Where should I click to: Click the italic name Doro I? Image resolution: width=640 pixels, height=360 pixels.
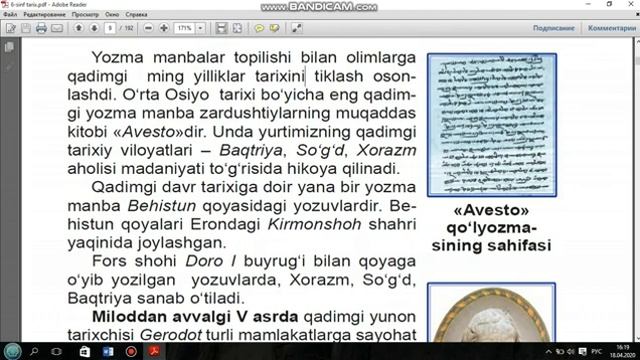point(211,261)
